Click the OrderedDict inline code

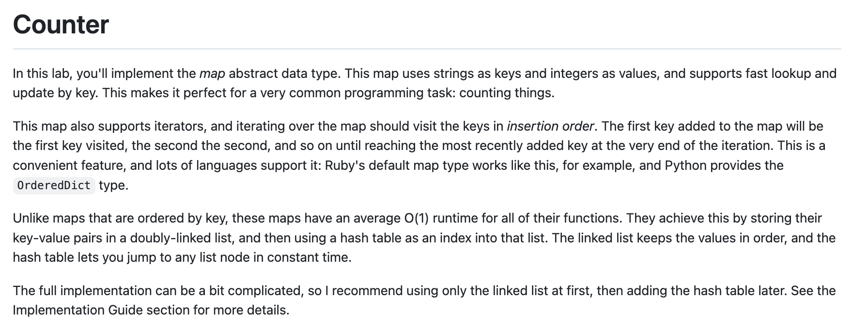54,185
